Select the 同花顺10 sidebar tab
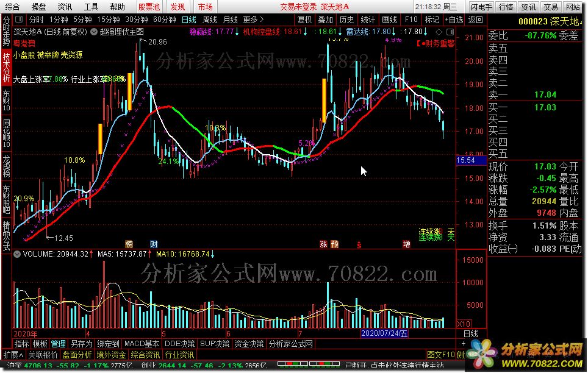The width and height of the screenshot is (588, 373). (6, 133)
